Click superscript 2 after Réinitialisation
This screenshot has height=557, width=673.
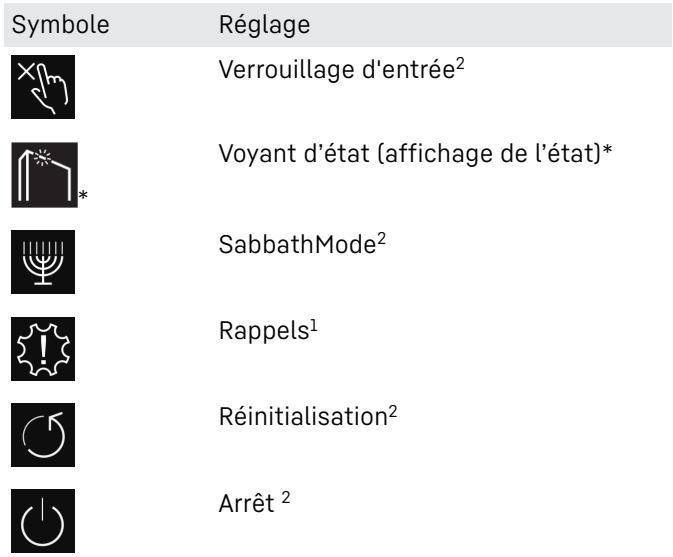tap(393, 412)
